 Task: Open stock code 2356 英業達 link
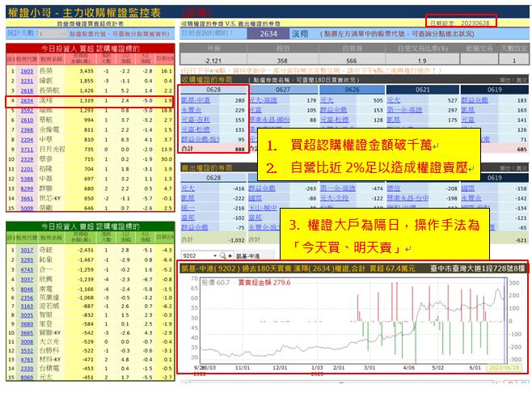pyautogui.click(x=27, y=298)
